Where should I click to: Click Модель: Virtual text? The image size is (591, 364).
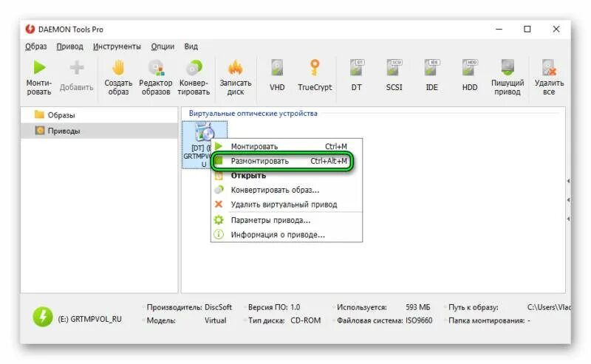tap(187, 320)
